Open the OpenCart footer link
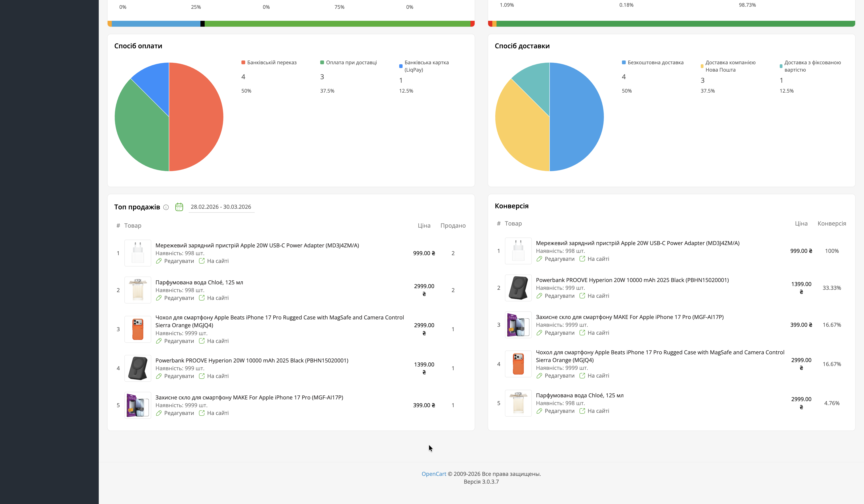This screenshot has width=864, height=504. click(434, 474)
